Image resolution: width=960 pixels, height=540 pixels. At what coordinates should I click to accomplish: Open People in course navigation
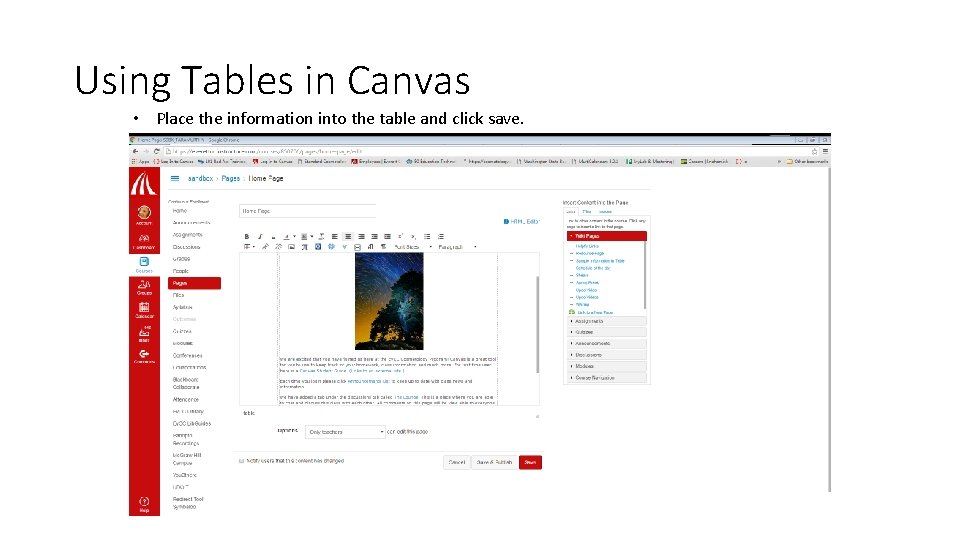(x=181, y=271)
